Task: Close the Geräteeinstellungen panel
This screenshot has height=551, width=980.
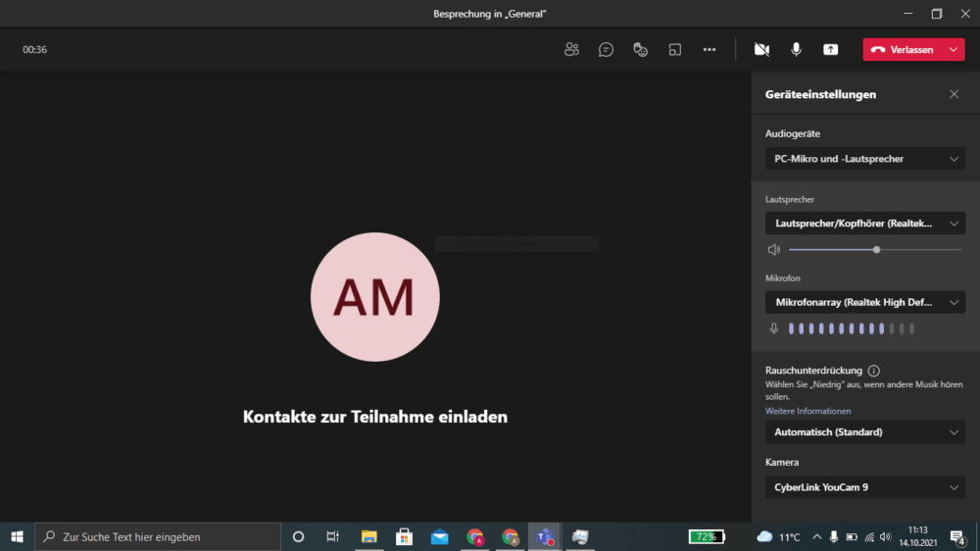Action: click(954, 94)
